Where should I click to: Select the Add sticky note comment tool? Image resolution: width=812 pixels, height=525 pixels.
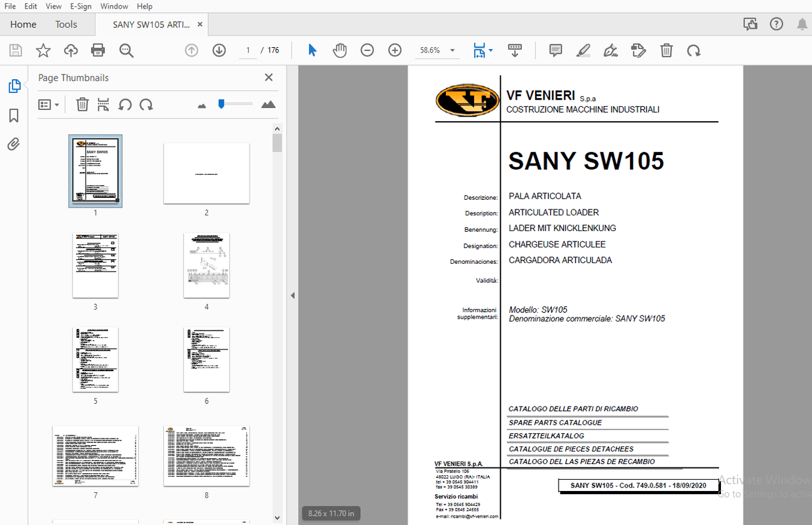555,50
